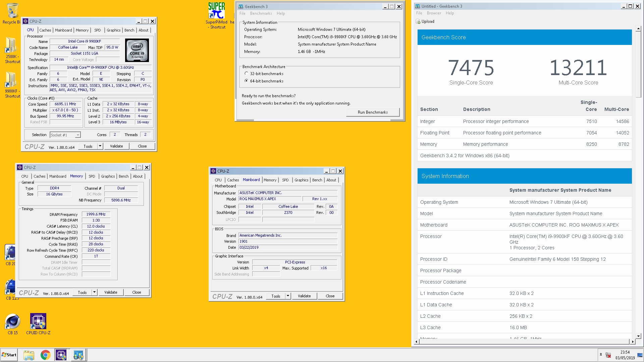
Task: Click the CPU-Z Mainboard window title icon
Action: tap(213, 171)
